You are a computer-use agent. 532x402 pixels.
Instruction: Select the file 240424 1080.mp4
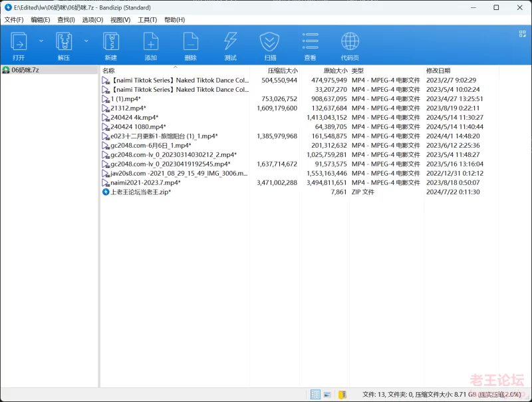tap(138, 127)
